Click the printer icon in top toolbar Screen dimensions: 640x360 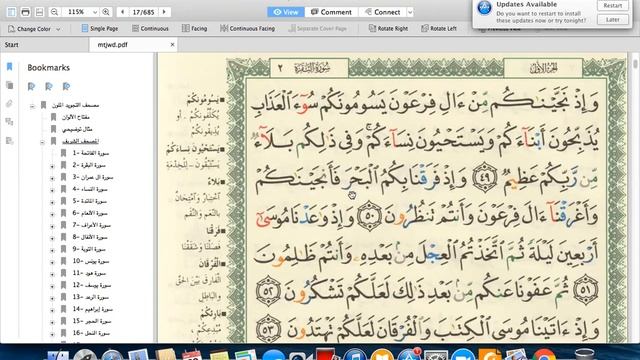click(25, 12)
